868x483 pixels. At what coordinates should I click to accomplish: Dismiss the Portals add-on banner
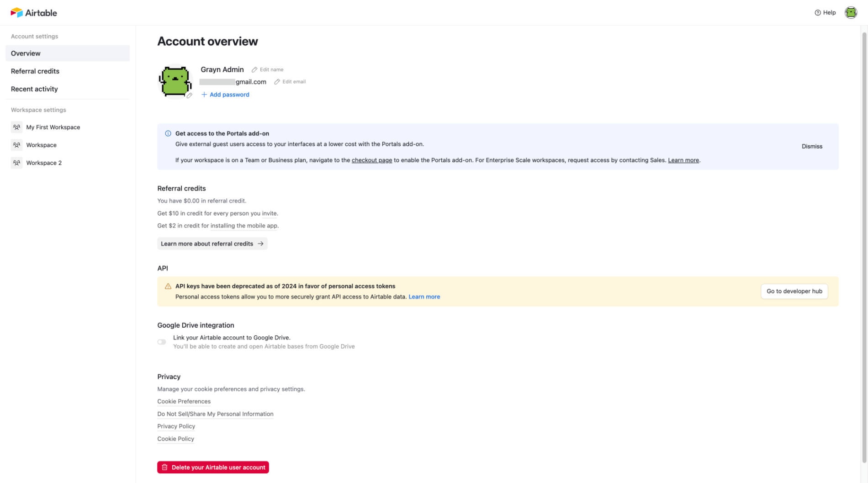(x=812, y=147)
